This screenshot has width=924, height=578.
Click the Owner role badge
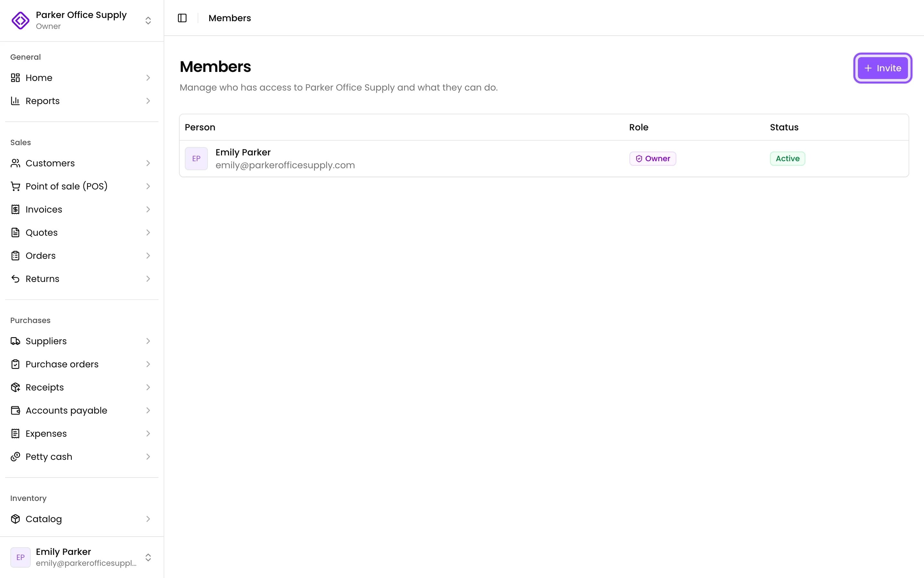[x=653, y=159]
